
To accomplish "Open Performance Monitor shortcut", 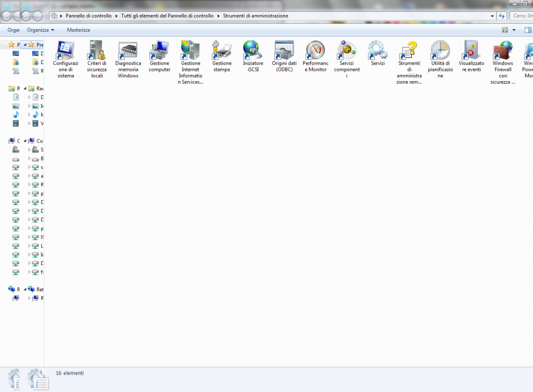I will pos(316,56).
